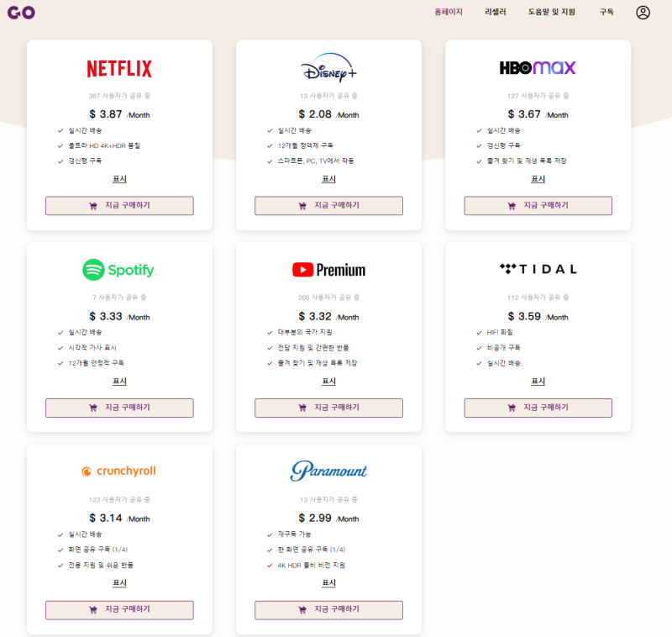Click the Netflix logo
This screenshot has width=672, height=637.
click(118, 67)
